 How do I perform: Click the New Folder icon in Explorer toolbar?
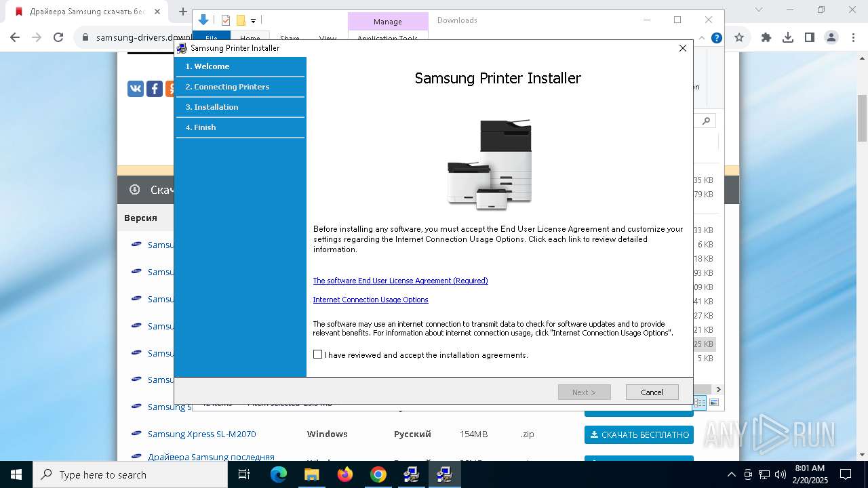[240, 20]
